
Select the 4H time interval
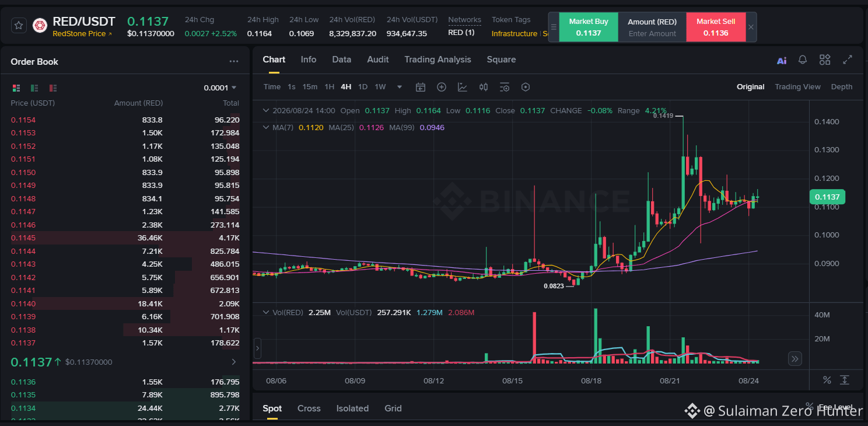coord(346,87)
